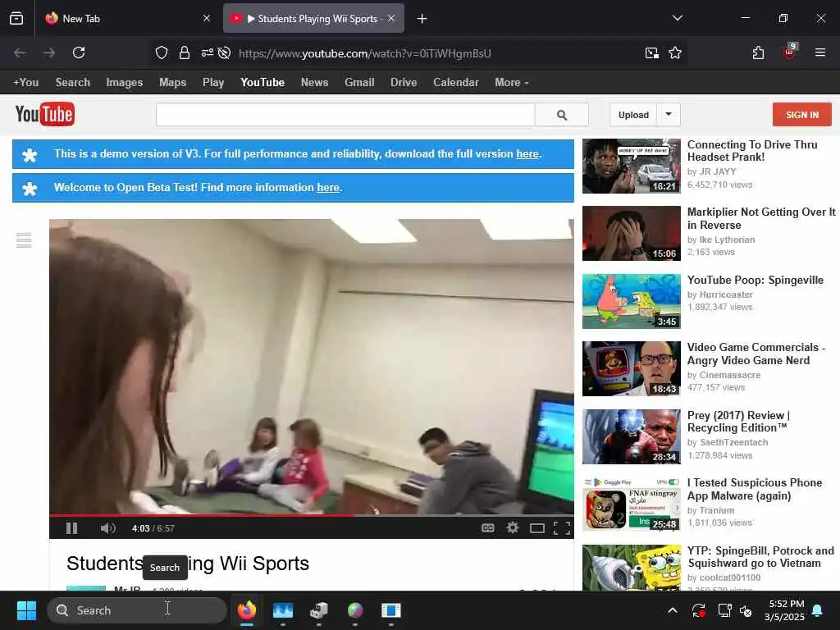
Task: Open the list all tabs chevron
Action: (677, 18)
